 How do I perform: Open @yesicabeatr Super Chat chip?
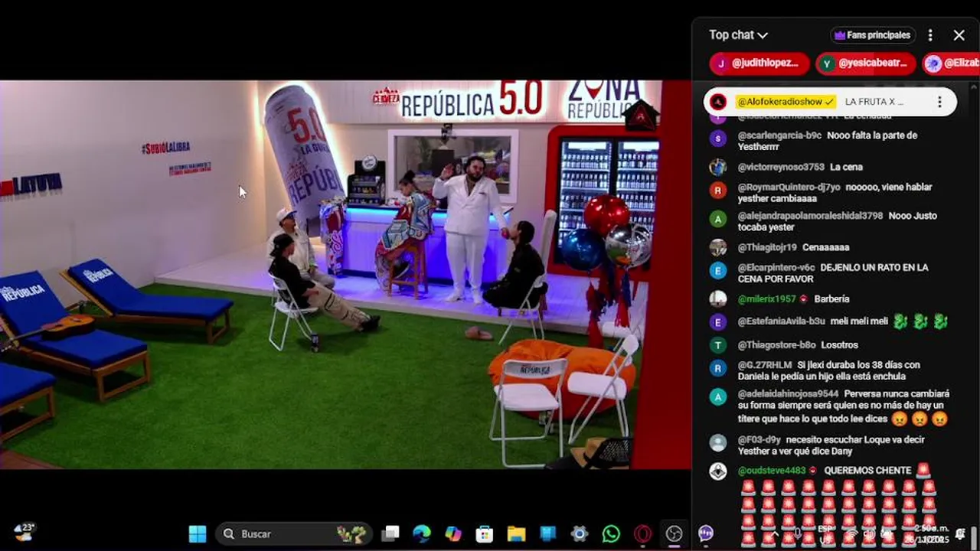pyautogui.click(x=866, y=64)
